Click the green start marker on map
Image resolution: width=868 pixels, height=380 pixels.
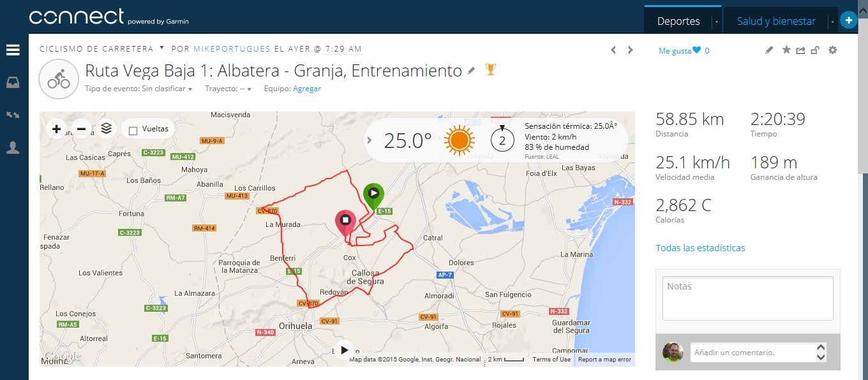[373, 194]
